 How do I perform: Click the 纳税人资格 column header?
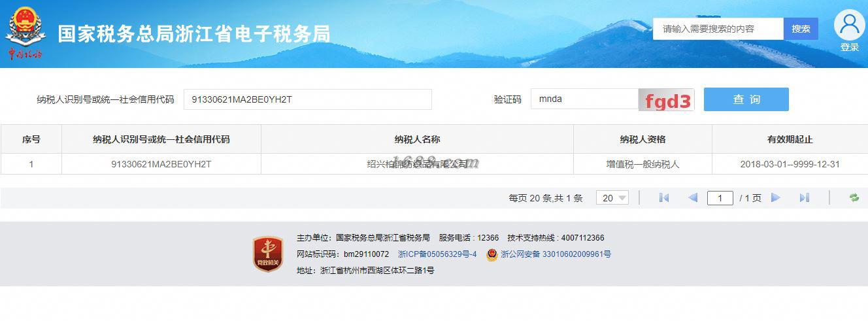(643, 139)
